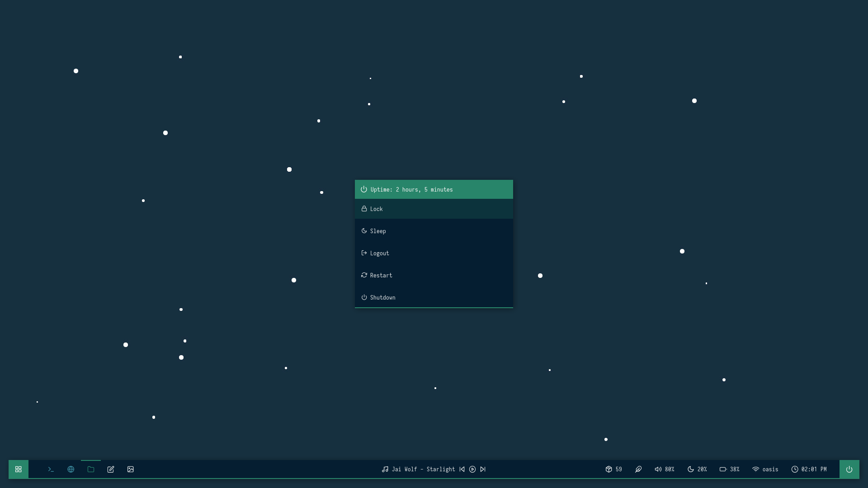868x488 pixels.
Task: Click Shutdown in the power menu
Action: click(434, 297)
